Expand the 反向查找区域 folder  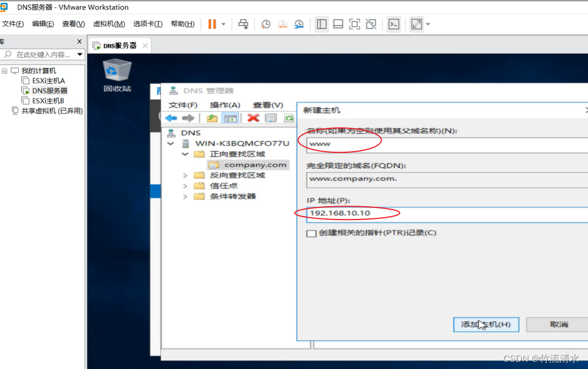185,175
